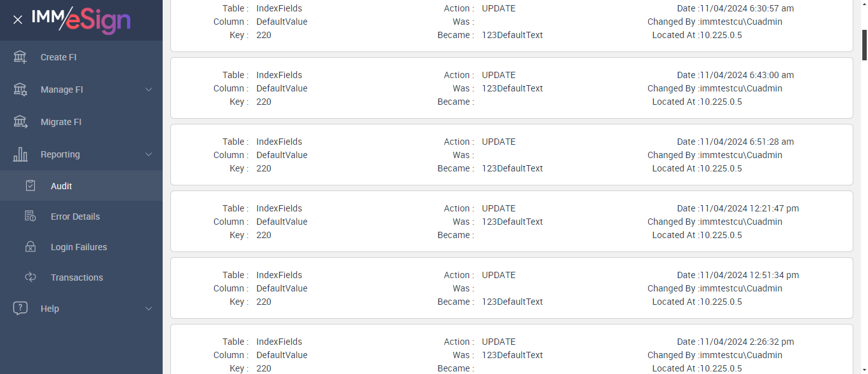Click the IMM eSign logo
Viewport: 868px width, 374px height.
click(81, 20)
